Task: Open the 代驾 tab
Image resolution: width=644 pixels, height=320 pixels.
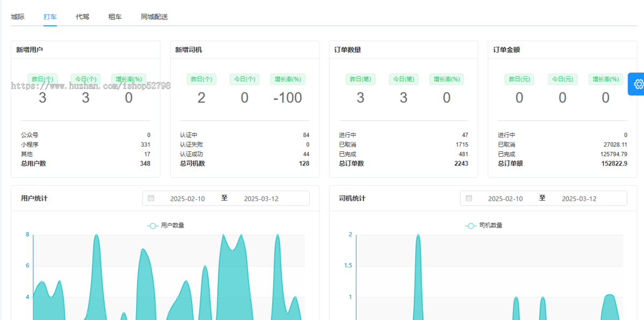Action: point(83,17)
